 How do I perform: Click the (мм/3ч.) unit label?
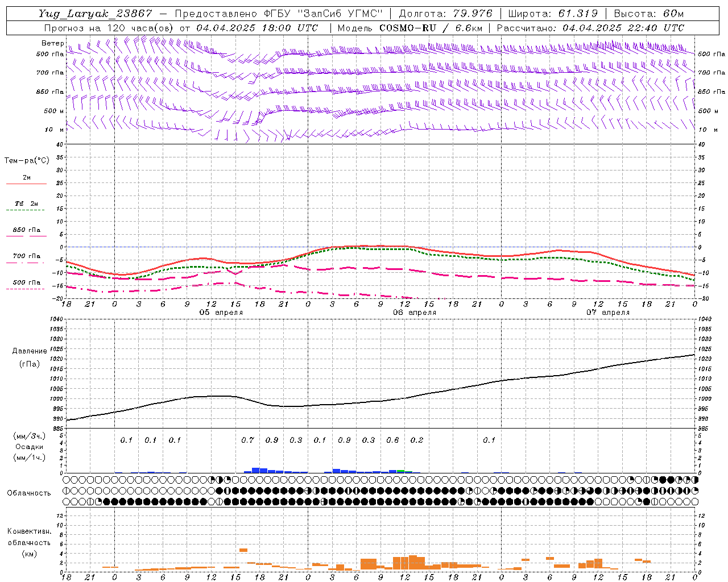30,436
